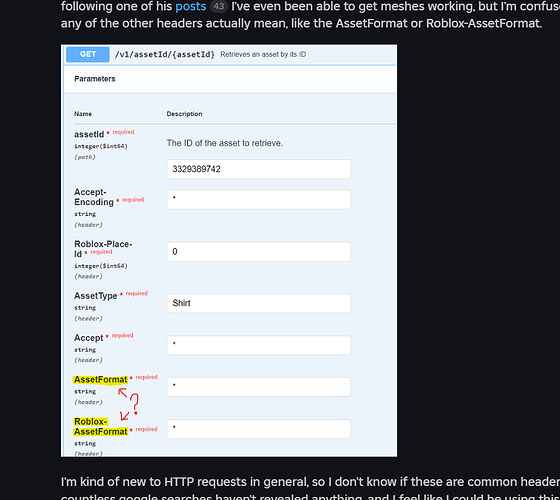This screenshot has height=500, width=560.
Task: Focus the assetId field containing 3329389742
Action: pos(259,169)
